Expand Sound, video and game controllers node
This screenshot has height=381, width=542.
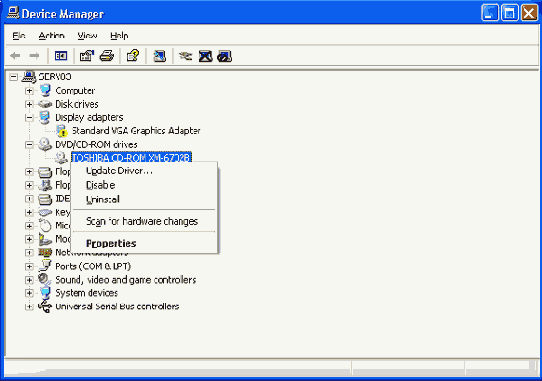(29, 280)
